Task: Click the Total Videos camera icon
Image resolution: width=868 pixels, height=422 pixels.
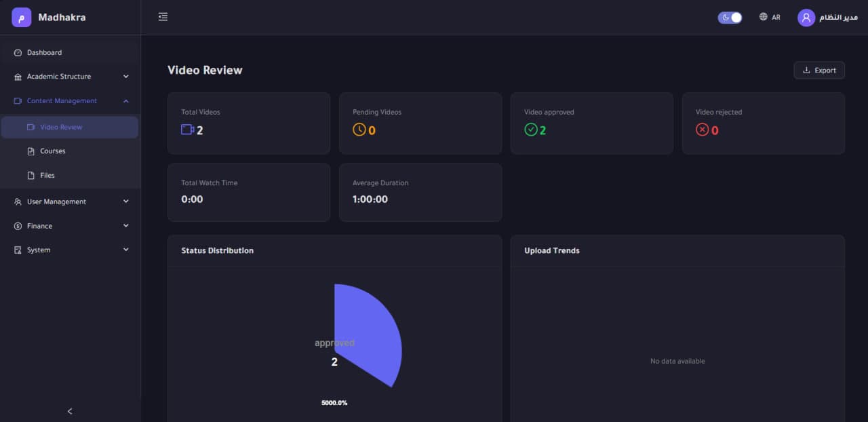Action: tap(186, 129)
